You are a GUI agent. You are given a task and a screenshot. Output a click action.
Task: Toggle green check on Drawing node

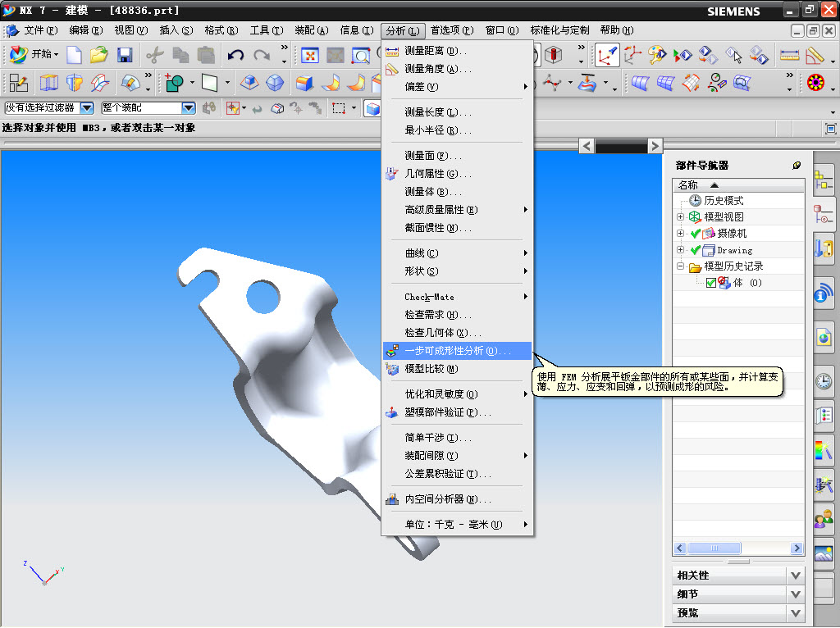click(x=696, y=250)
